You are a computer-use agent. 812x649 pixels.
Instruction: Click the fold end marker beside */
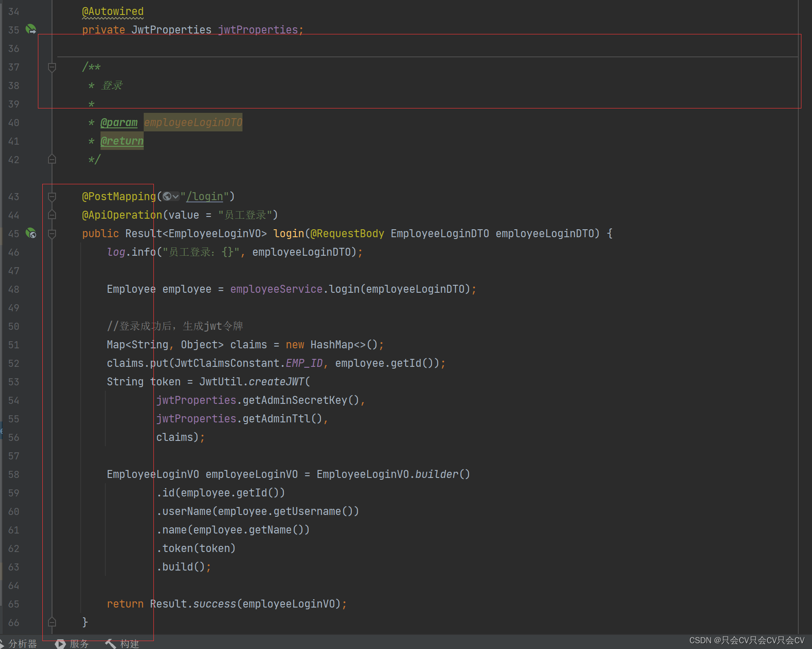point(52,160)
